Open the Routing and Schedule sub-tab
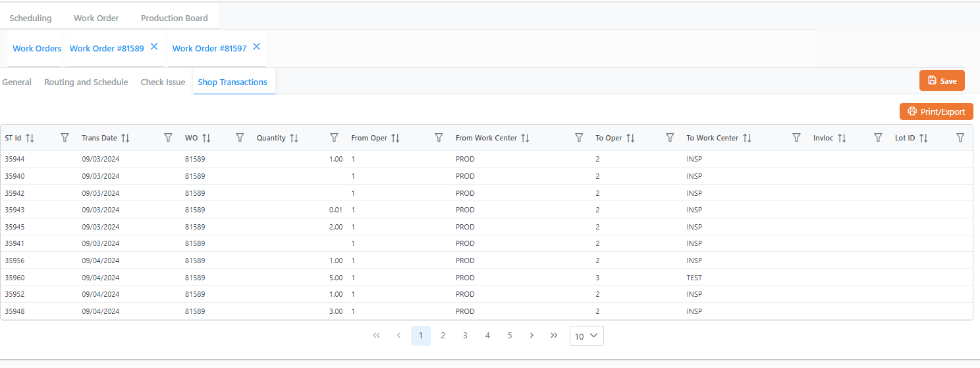 click(x=86, y=82)
